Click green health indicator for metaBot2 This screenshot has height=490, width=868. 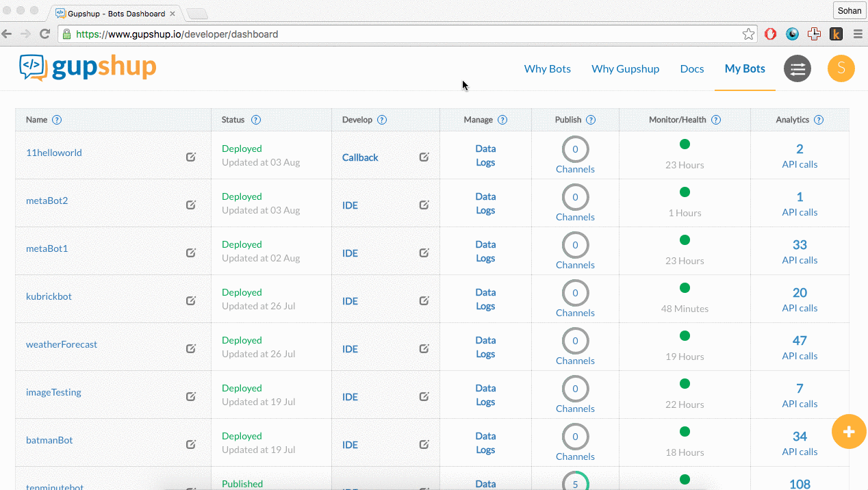[685, 192]
